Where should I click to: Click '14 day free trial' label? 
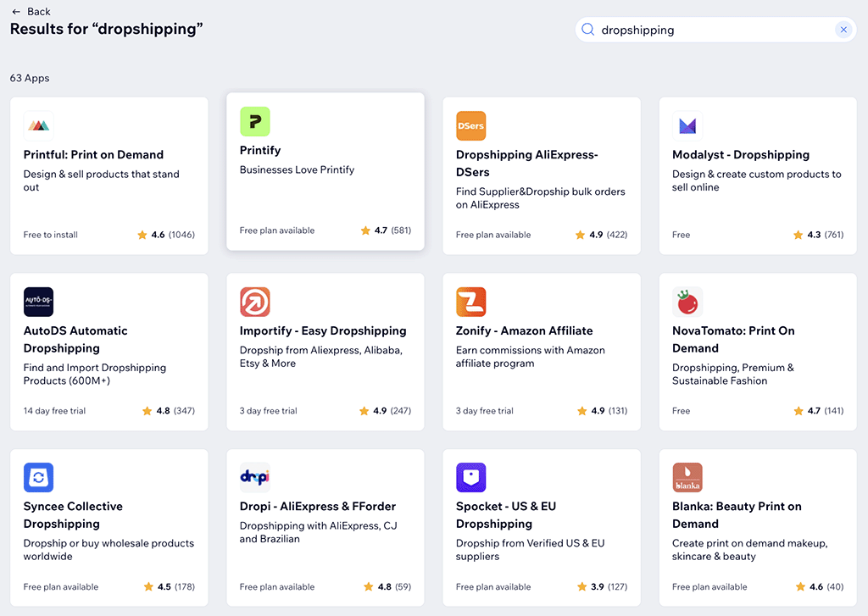pos(54,411)
